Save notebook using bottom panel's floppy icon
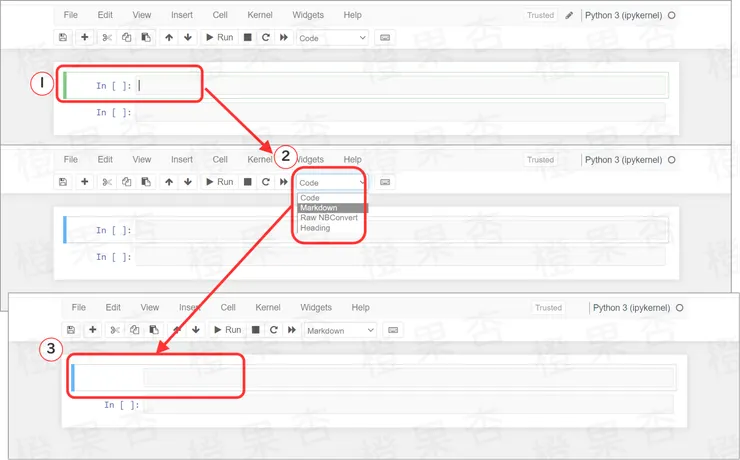 (71, 330)
